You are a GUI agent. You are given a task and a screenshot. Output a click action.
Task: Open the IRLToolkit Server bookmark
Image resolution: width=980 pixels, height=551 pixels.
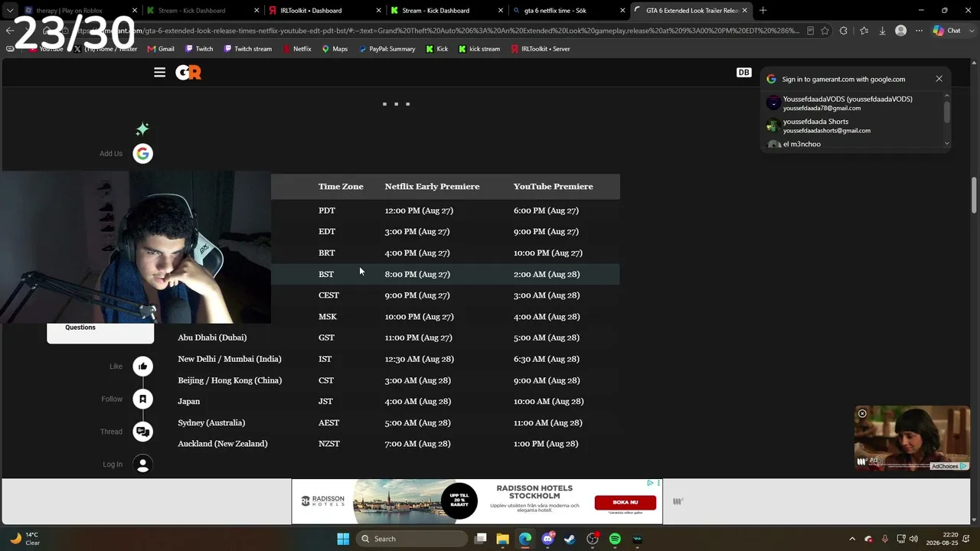[x=540, y=49]
